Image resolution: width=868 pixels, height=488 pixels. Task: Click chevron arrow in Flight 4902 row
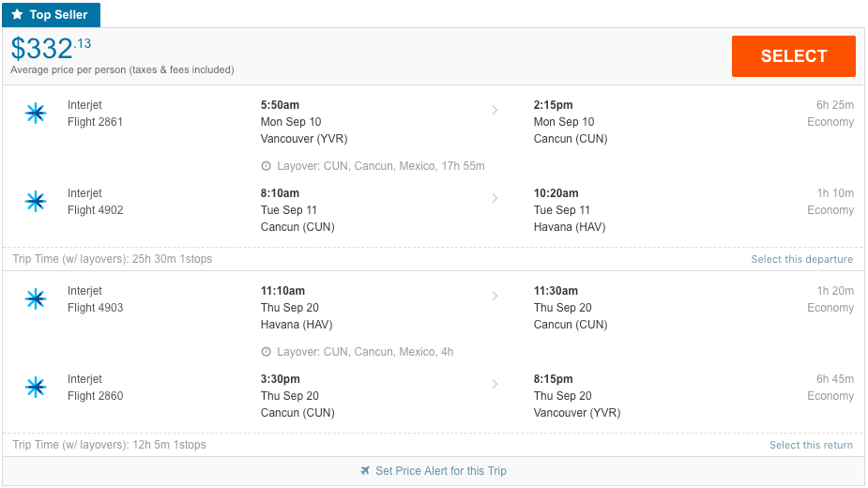(x=495, y=198)
